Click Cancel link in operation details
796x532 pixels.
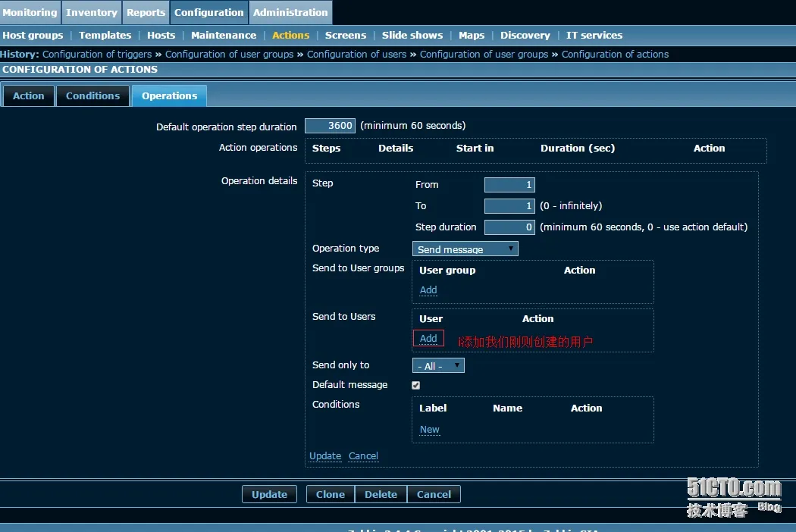point(363,456)
